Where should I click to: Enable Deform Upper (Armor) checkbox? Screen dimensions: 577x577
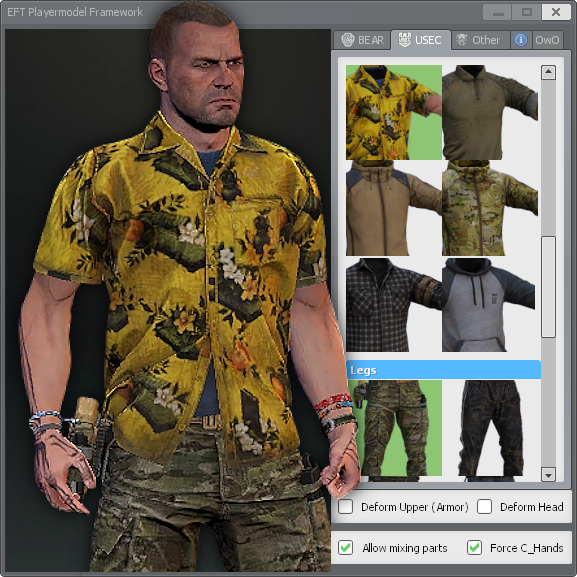pos(346,507)
